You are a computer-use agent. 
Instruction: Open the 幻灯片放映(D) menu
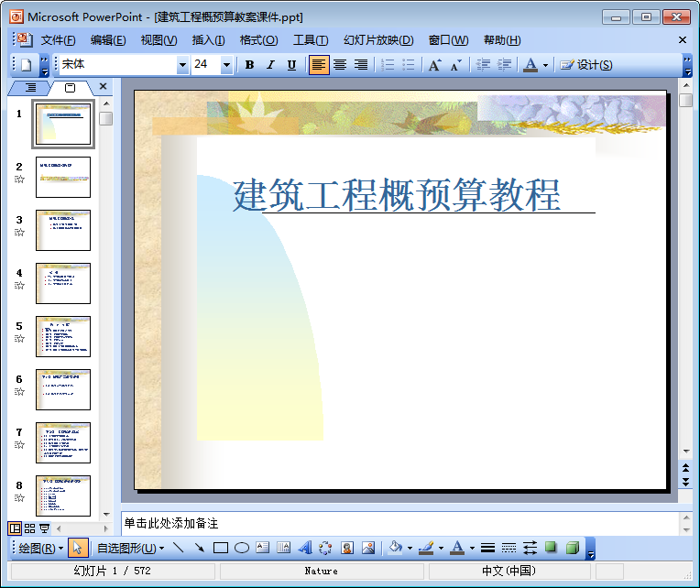[x=378, y=40]
